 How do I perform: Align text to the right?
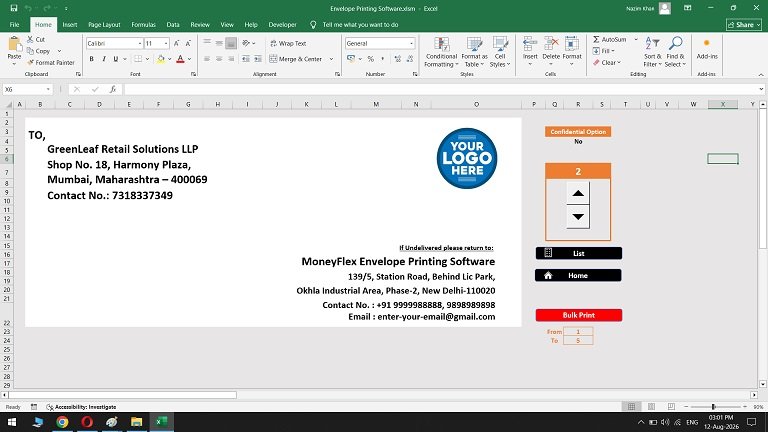pyautogui.click(x=231, y=59)
